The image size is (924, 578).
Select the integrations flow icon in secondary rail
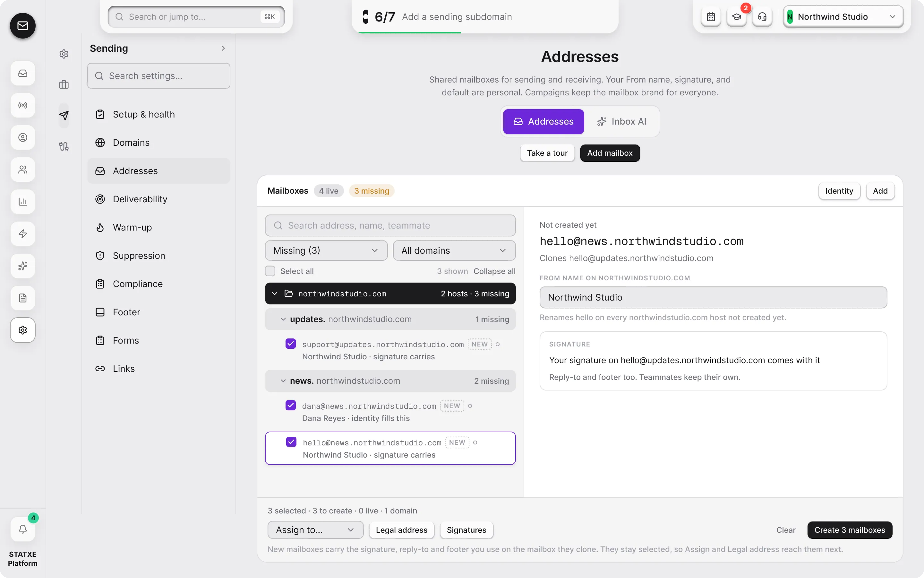pos(64,146)
